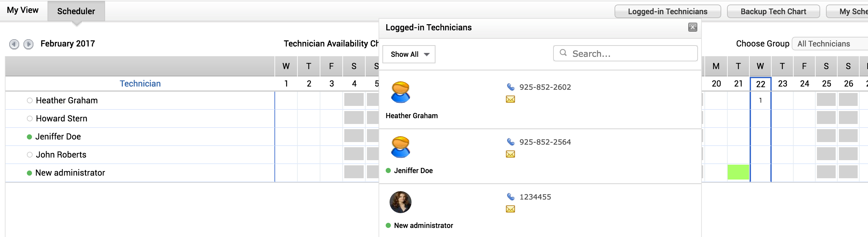The width and height of the screenshot is (868, 237).
Task: Click phone icon for Jeniffer Doe
Action: pos(510,142)
